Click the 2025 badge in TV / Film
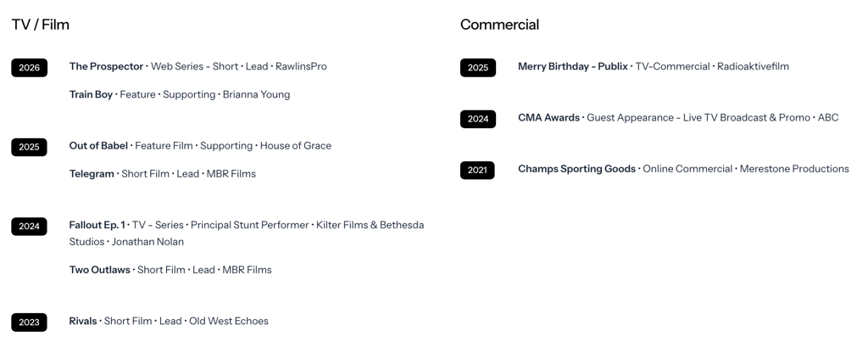 coord(29,147)
